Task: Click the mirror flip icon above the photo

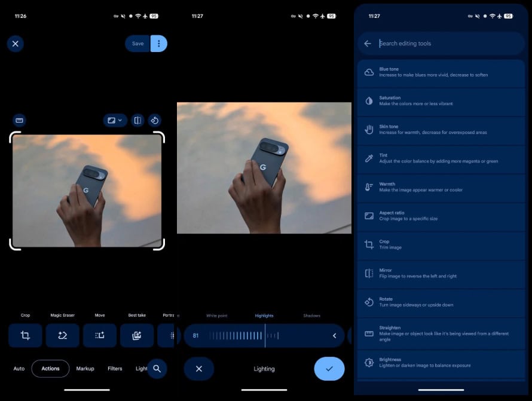Action: [x=137, y=120]
